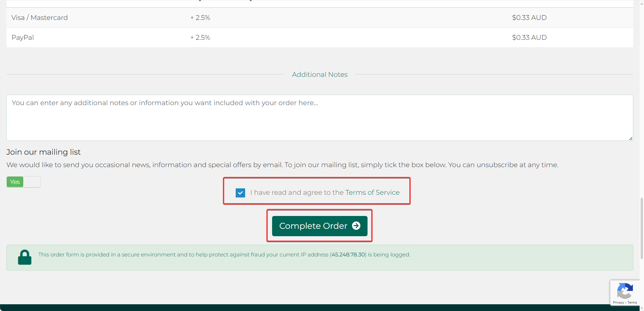644x311 pixels.
Task: Select the Visa / Mastercard payment row
Action: [x=320, y=18]
